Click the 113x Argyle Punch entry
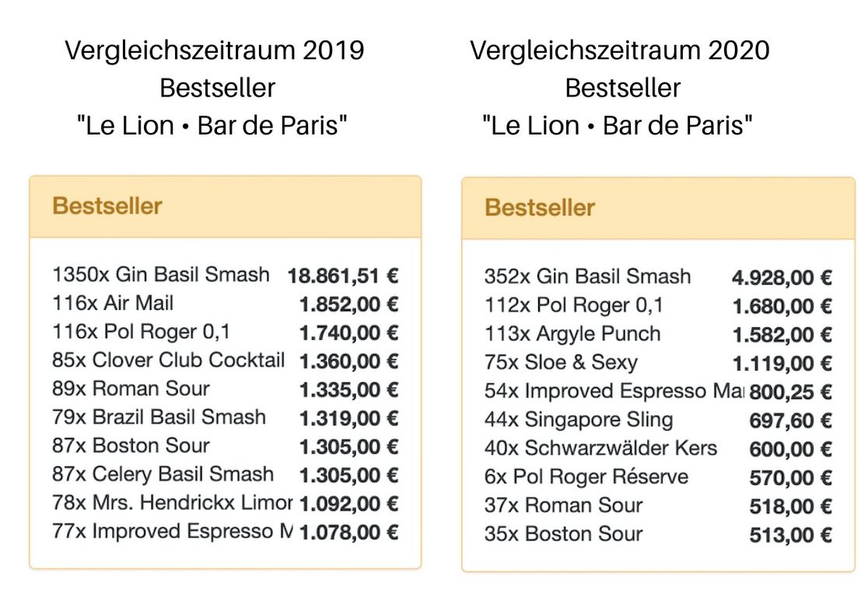Image resolution: width=868 pixels, height=597 pixels. 572,334
